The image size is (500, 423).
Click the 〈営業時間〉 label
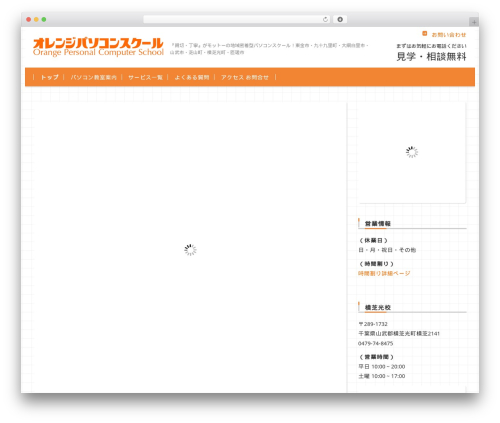coord(376,357)
